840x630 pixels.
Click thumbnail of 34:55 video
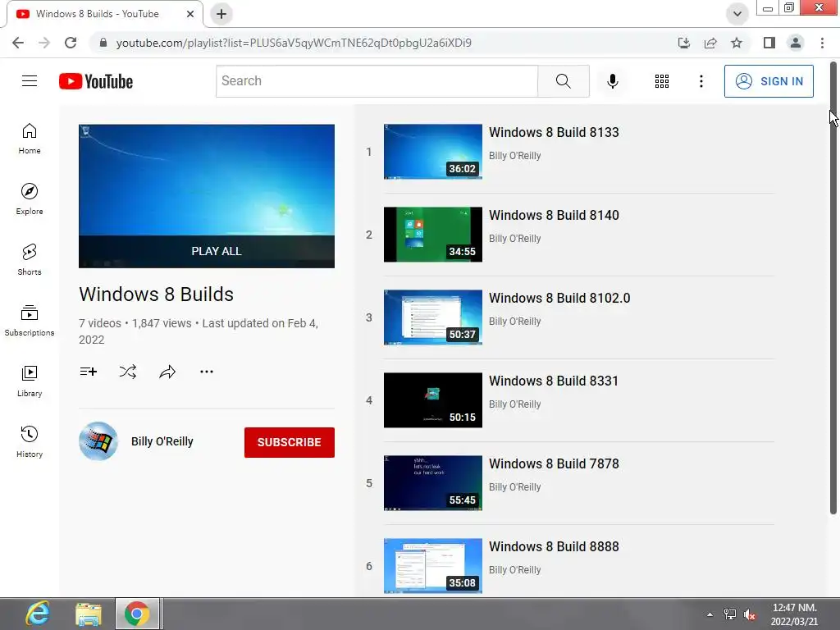click(433, 235)
